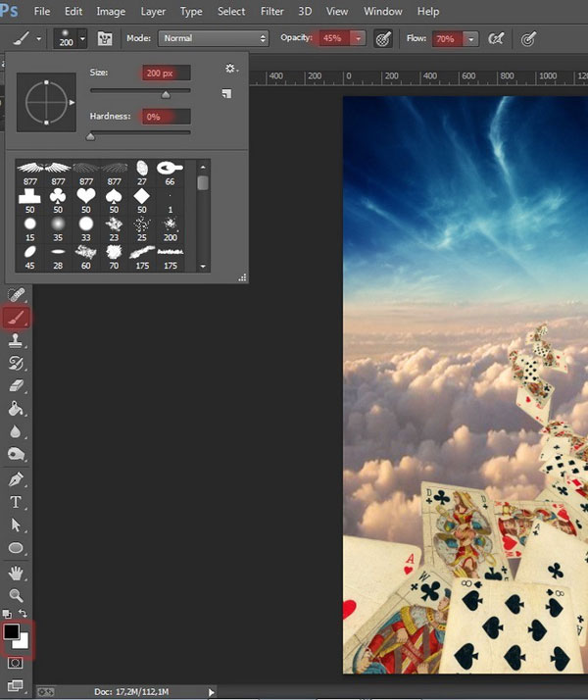This screenshot has height=700, width=588.
Task: Select the Eraser tool
Action: coord(16,385)
